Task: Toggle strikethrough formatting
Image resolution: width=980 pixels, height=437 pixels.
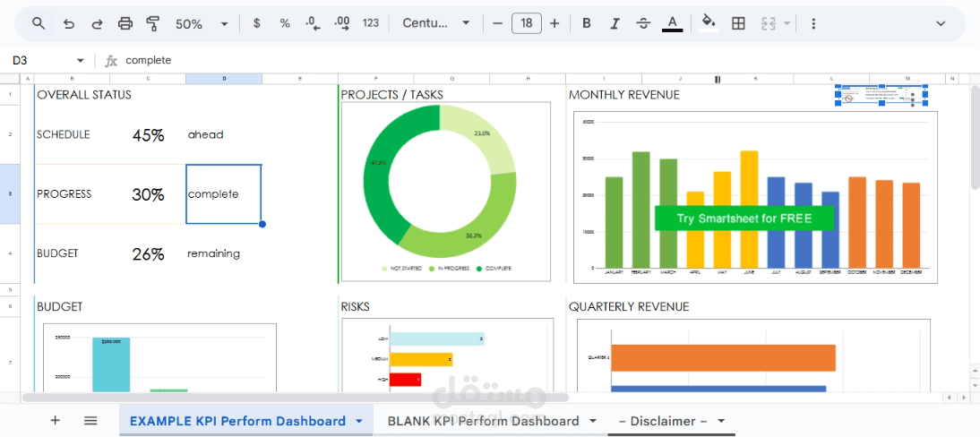Action: click(643, 24)
